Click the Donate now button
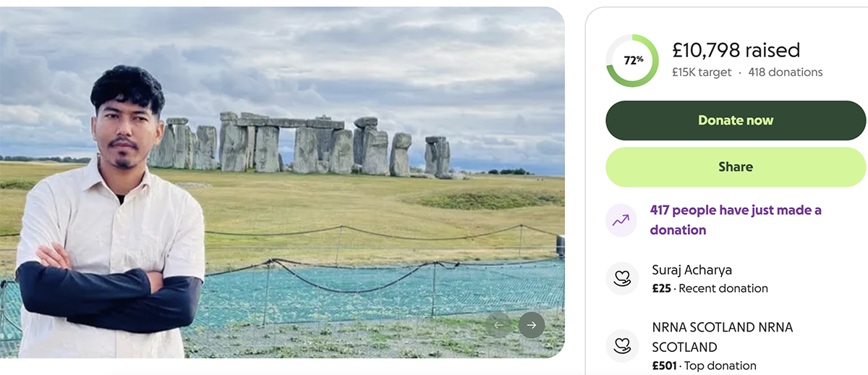 [x=736, y=120]
